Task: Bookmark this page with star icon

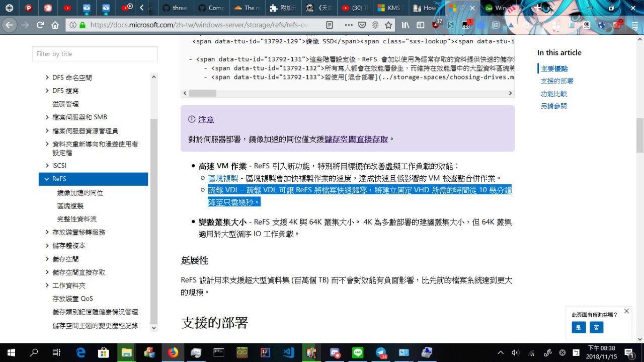Action: [388, 25]
